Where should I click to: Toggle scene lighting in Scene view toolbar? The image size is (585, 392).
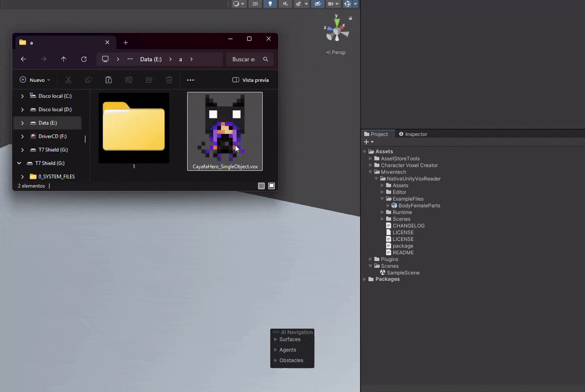270,4
